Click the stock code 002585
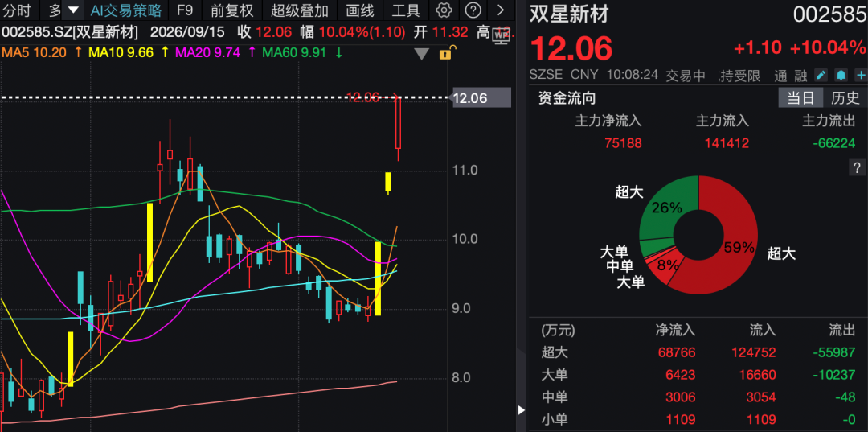 pos(829,15)
